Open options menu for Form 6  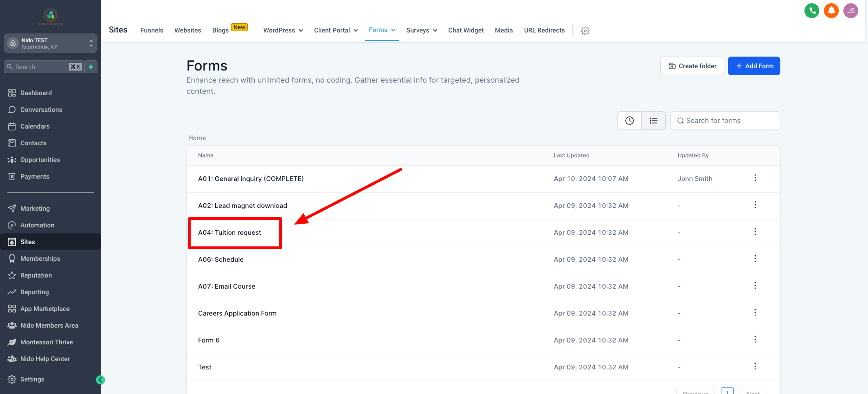[755, 340]
